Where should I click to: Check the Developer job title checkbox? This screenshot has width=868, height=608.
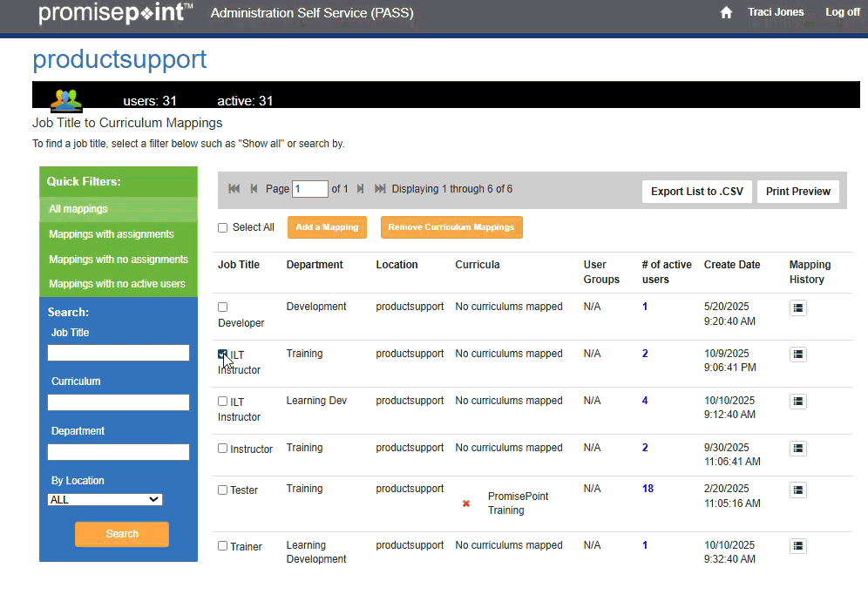click(223, 307)
